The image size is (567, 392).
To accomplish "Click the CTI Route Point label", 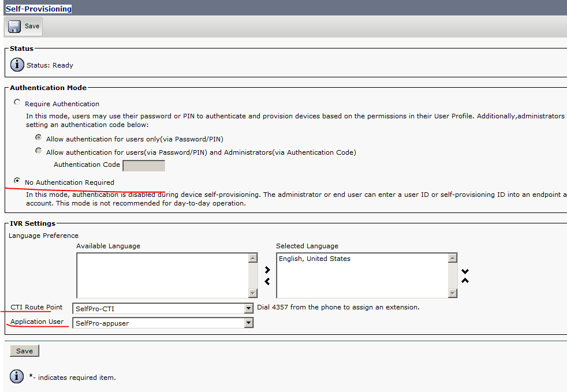I will [36, 307].
